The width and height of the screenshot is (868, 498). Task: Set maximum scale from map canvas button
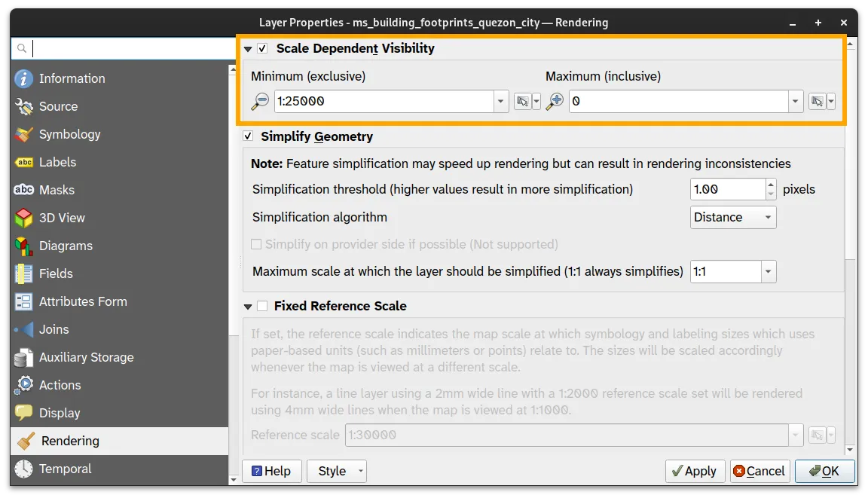817,101
